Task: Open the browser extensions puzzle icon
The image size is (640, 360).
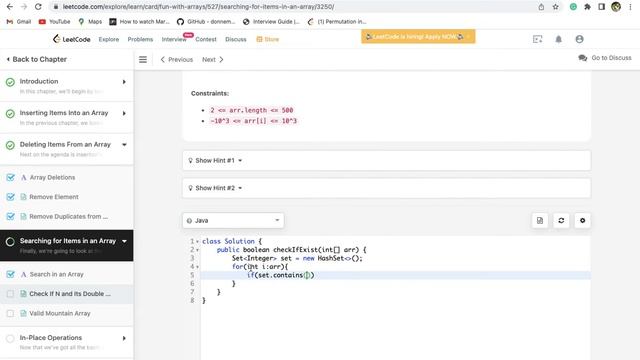Action: [x=587, y=7]
